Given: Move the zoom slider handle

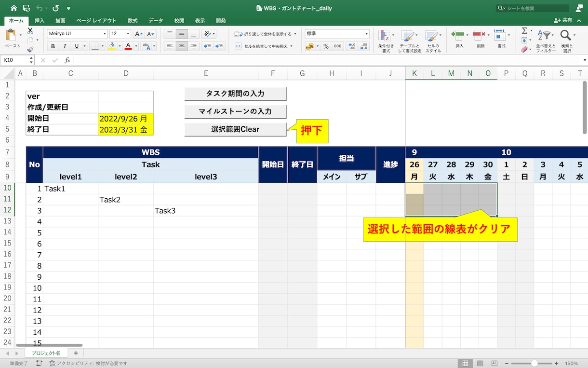Looking at the screenshot, I should point(534,363).
